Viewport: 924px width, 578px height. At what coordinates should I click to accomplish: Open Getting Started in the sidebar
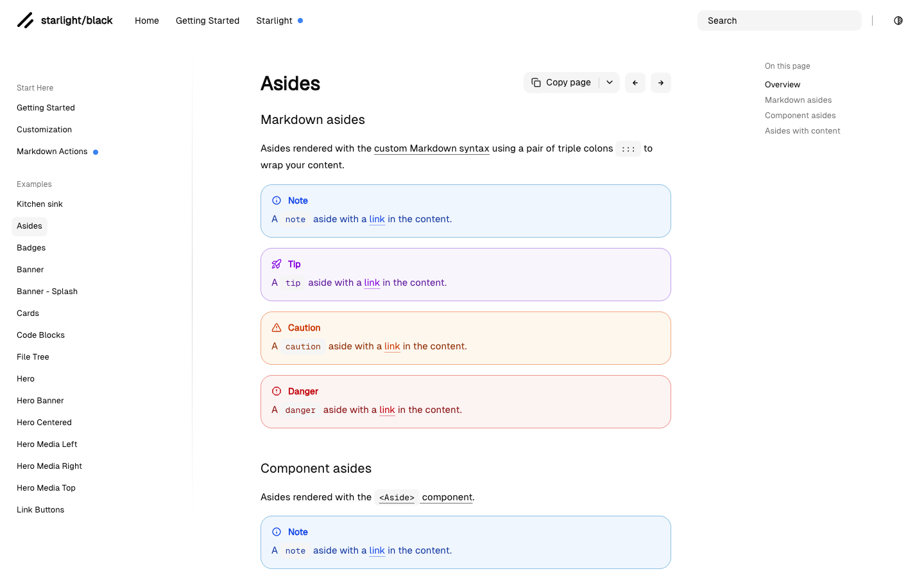click(x=46, y=108)
